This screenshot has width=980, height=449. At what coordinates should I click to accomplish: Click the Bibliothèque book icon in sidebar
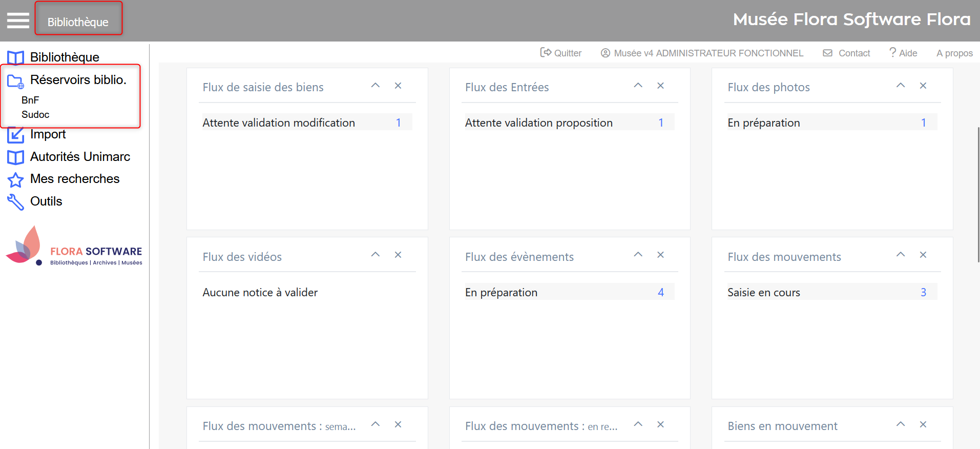[x=15, y=57]
